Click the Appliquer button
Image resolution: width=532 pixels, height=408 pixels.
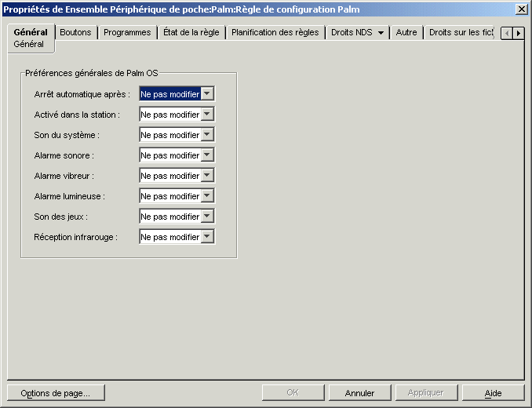click(426, 393)
